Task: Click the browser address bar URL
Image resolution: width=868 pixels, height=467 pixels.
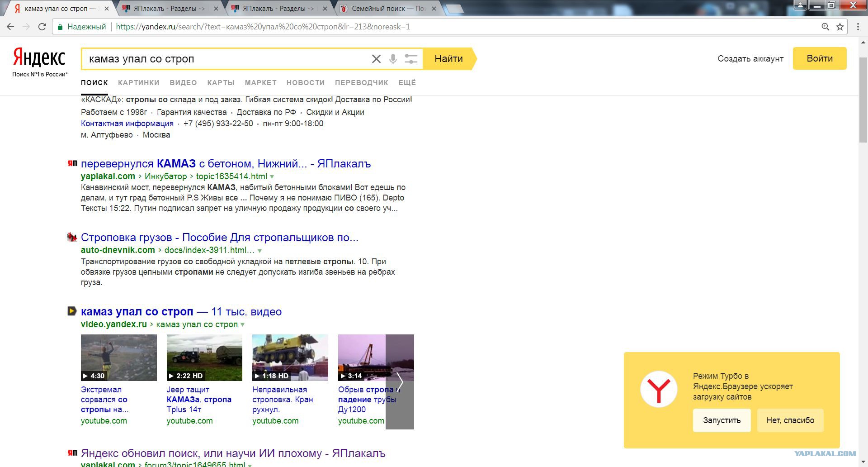Action: [263, 27]
